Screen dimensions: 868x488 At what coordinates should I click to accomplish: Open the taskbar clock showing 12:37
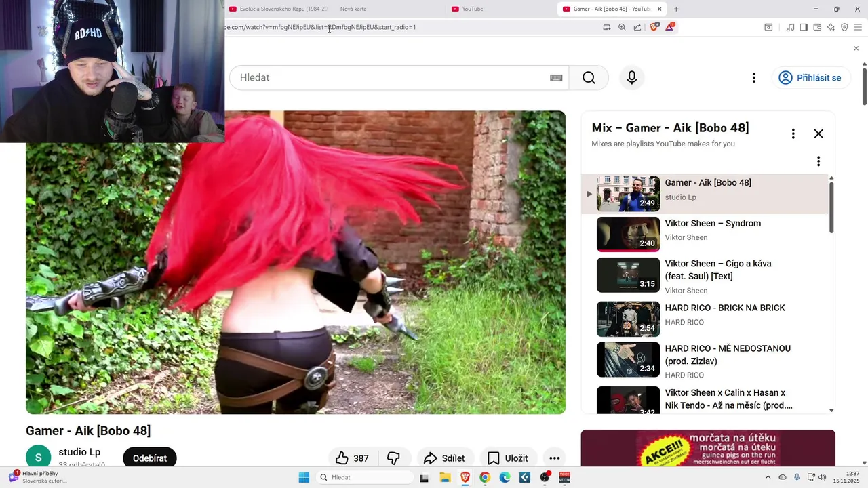coord(847,477)
